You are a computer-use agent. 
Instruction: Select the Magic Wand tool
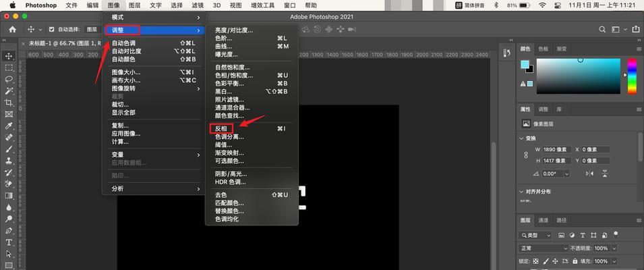point(9,91)
